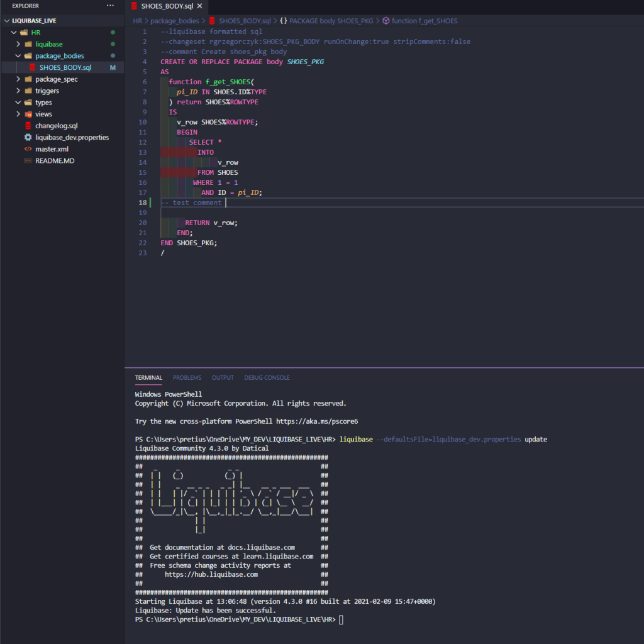Click the HR breadcrumb segment

tap(138, 21)
